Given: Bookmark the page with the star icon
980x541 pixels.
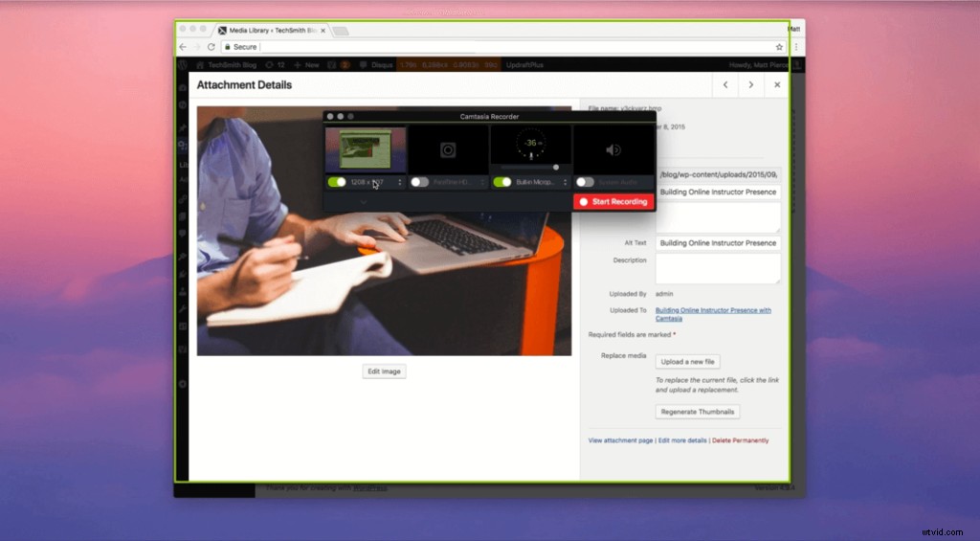Looking at the screenshot, I should [779, 47].
